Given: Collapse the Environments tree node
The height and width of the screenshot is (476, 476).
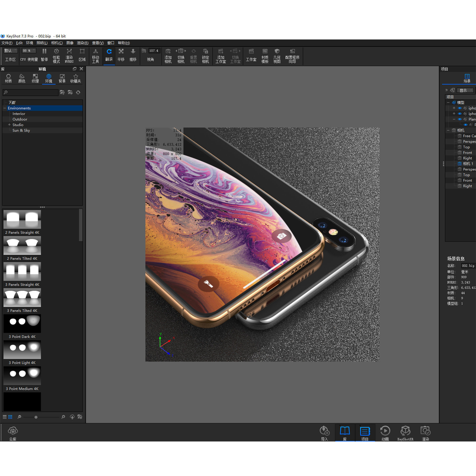Looking at the screenshot, I should pos(5,108).
